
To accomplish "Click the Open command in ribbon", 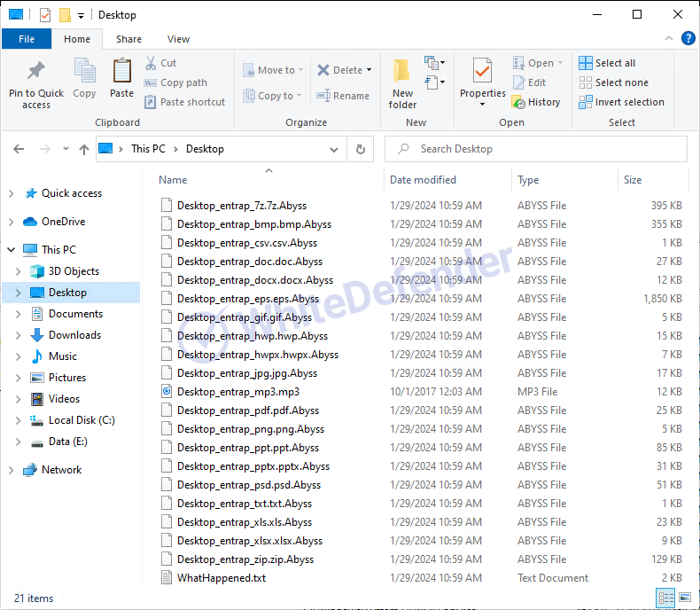I will coord(538,63).
